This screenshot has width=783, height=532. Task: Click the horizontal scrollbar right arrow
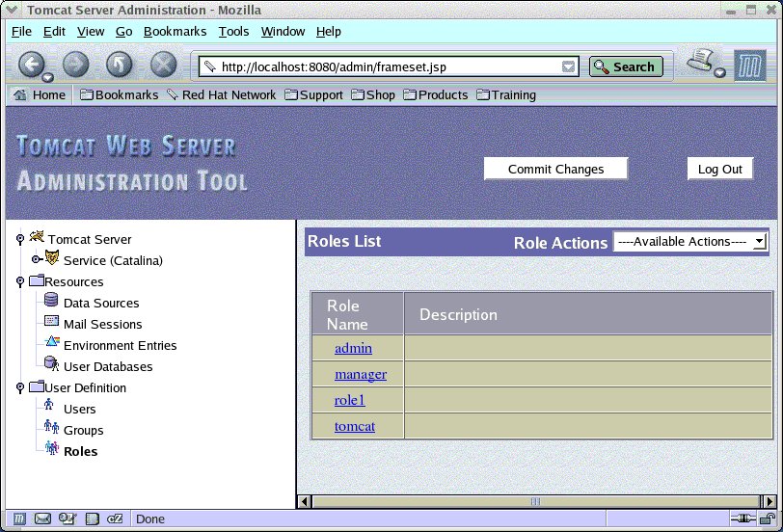point(769,501)
